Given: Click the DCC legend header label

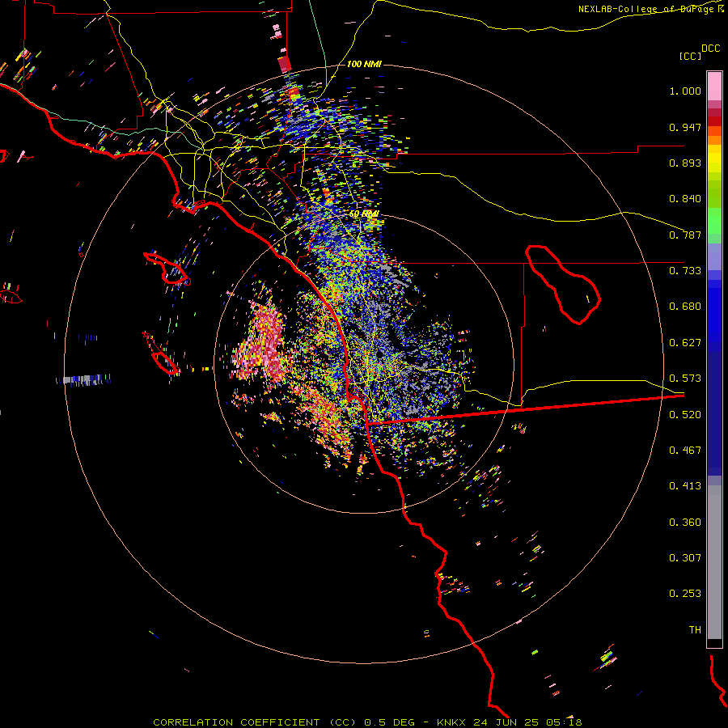Looking at the screenshot, I should (710, 49).
